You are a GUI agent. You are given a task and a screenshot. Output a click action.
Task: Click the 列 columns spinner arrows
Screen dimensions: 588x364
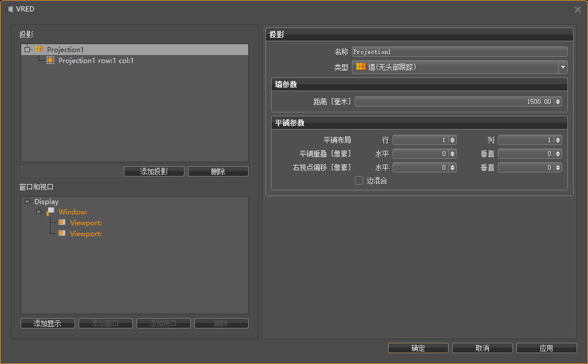tap(558, 140)
